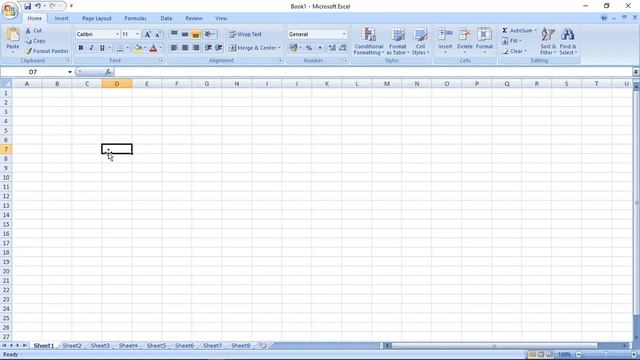Click the formula bar input
640x360 pixels.
pos(372,72)
